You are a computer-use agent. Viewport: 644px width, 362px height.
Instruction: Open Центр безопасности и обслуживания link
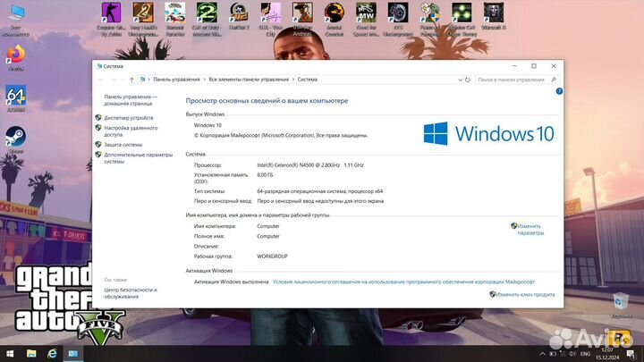click(131, 293)
